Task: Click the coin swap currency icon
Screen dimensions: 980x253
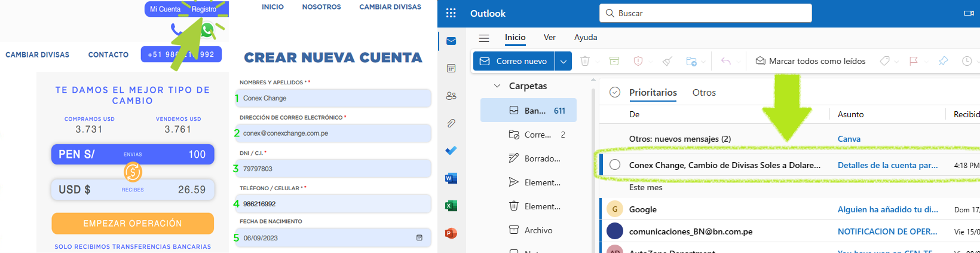Action: [x=133, y=172]
